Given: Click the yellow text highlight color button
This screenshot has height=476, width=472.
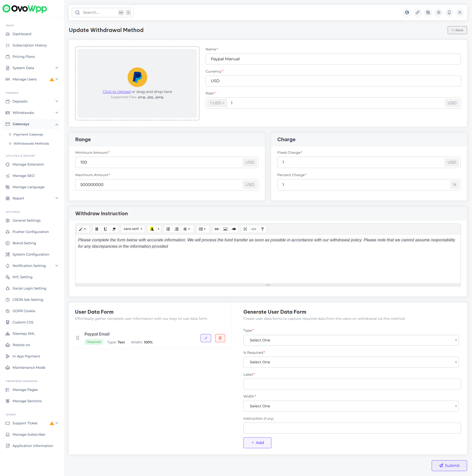Looking at the screenshot, I should click(152, 229).
